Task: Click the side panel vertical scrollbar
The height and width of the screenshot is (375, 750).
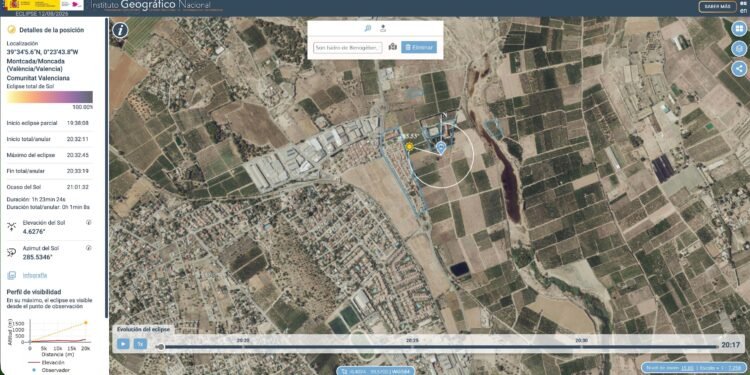Action: point(106,167)
